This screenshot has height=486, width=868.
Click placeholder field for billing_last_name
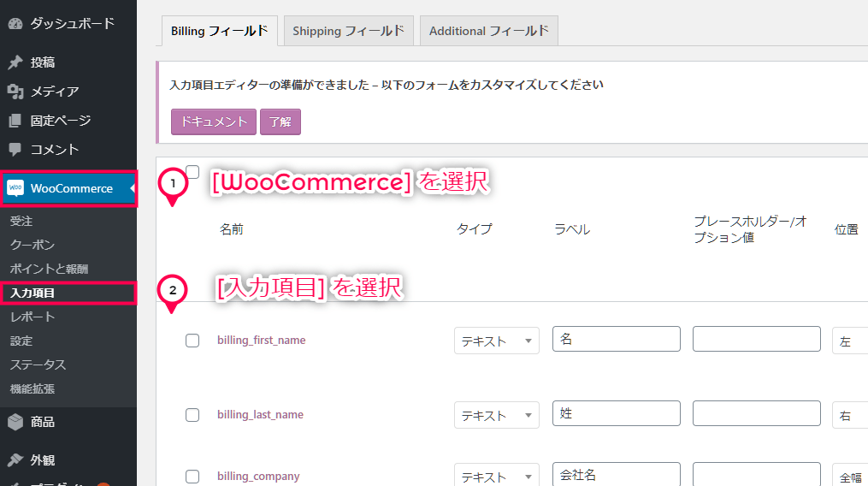[x=756, y=413]
